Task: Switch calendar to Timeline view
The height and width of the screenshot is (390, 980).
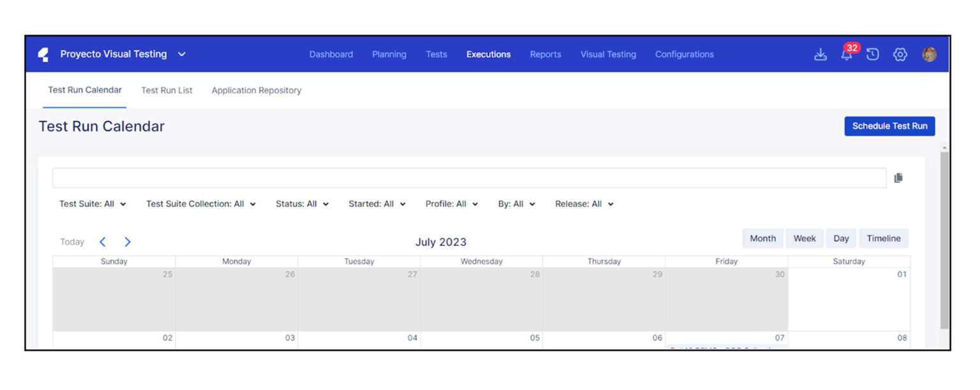Action: click(x=884, y=238)
